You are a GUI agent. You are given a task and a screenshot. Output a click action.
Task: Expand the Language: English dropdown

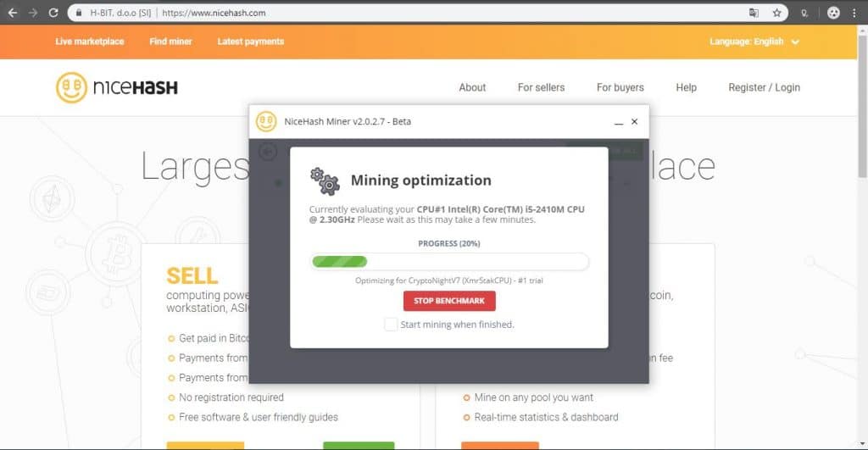754,42
